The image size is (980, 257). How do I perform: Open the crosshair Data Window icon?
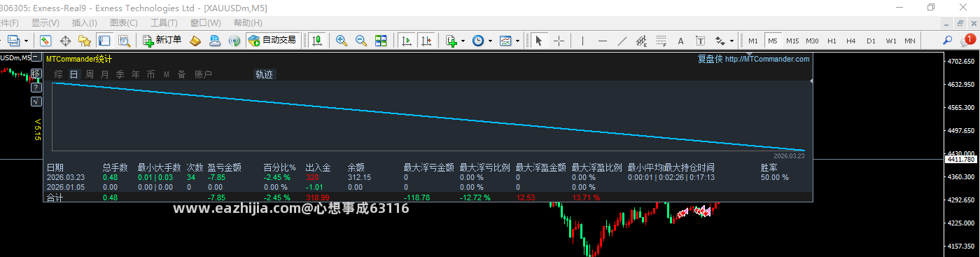(66, 41)
